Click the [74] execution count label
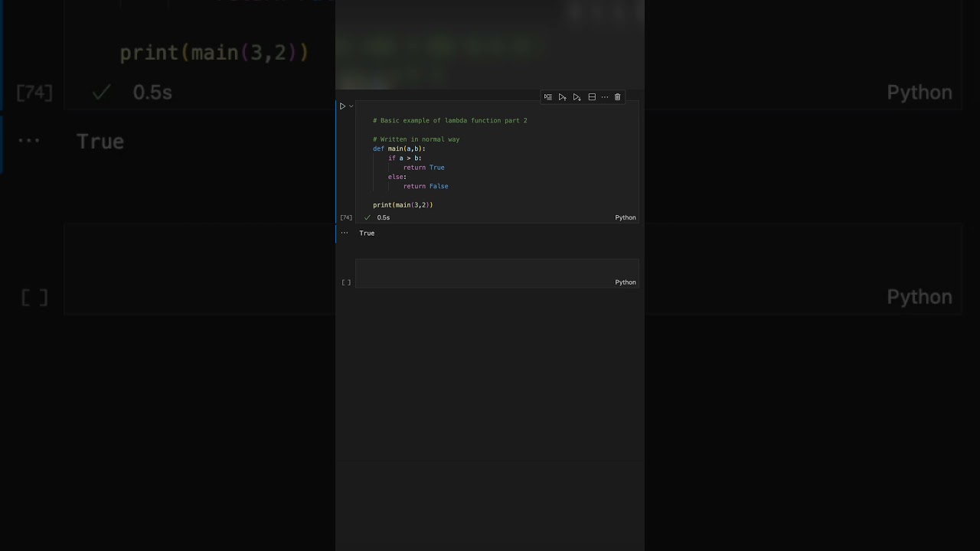Image resolution: width=980 pixels, height=551 pixels. coord(346,217)
